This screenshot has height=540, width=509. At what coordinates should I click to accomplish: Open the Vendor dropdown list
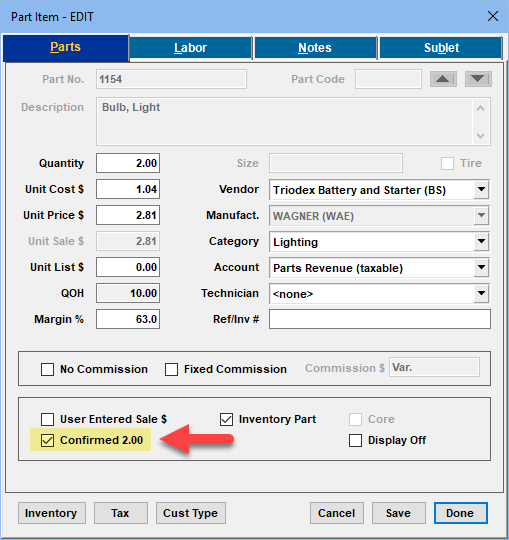pyautogui.click(x=481, y=189)
